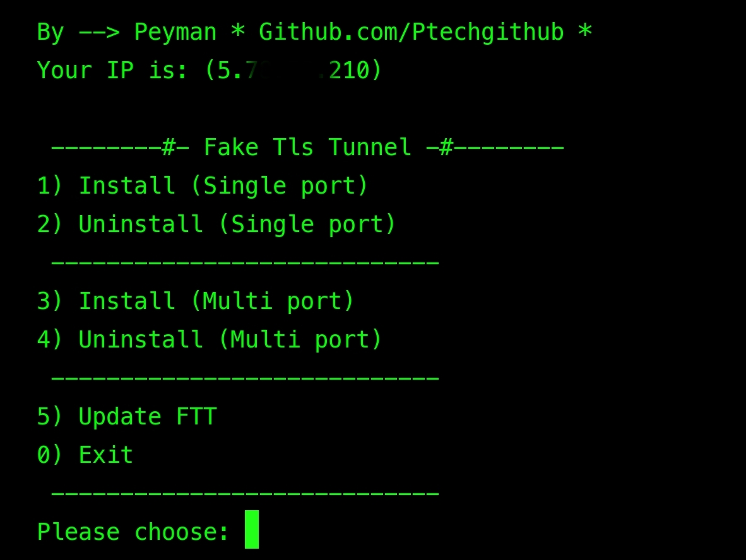
Task: Select option 1 Install (Single port)
Action: tap(203, 185)
